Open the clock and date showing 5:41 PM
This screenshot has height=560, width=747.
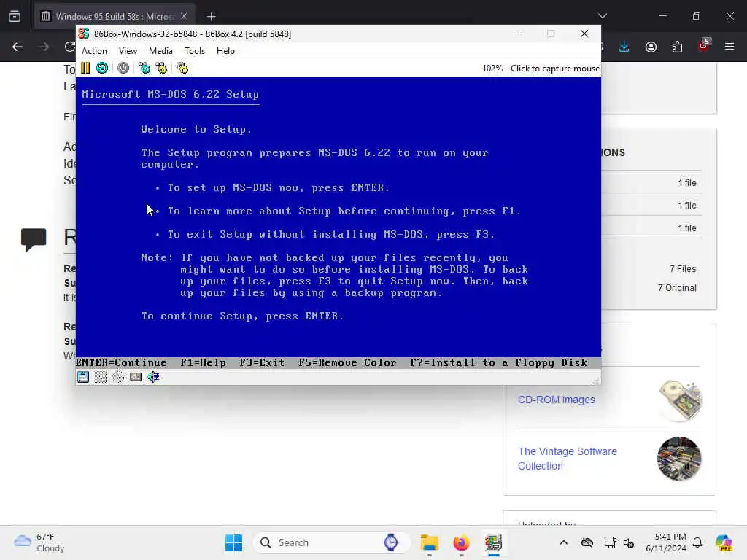[x=665, y=542]
